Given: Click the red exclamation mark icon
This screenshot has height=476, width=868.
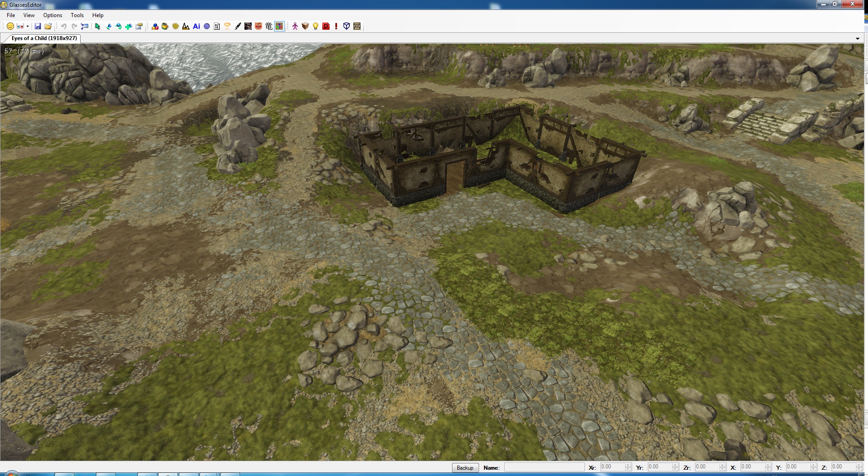Looking at the screenshot, I should tap(336, 27).
